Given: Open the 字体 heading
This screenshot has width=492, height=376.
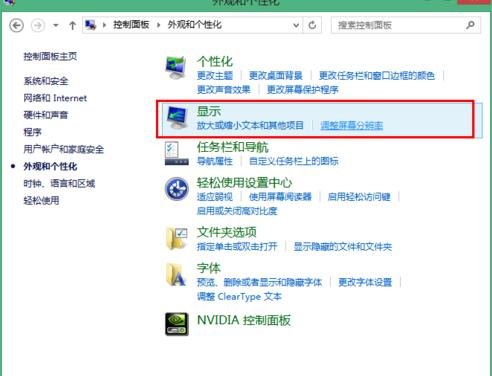Looking at the screenshot, I should click(209, 268).
